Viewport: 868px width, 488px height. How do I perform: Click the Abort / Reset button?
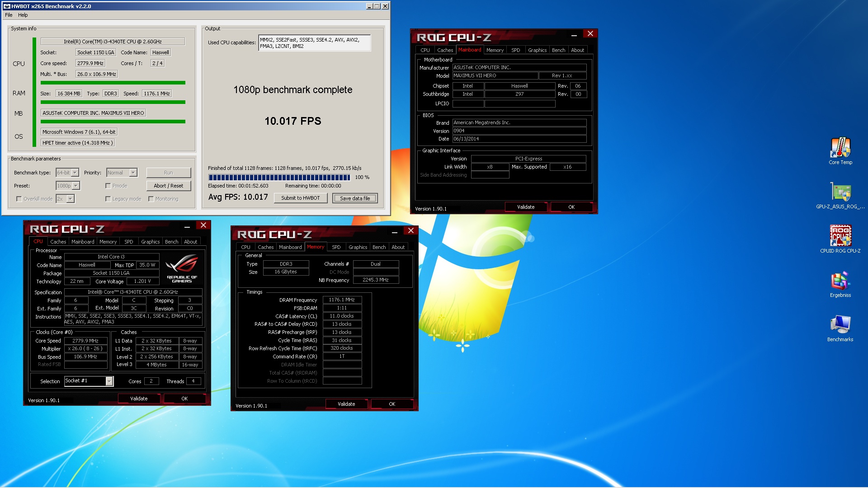point(169,186)
